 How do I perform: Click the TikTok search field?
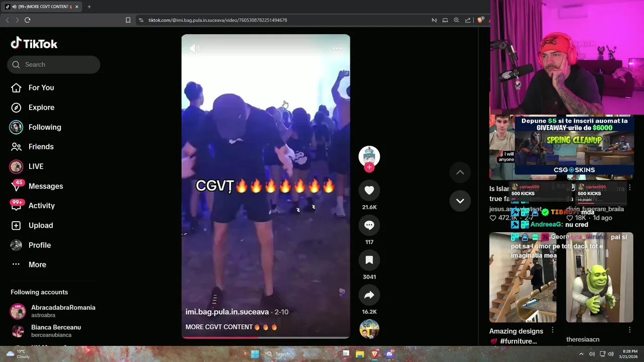tap(53, 64)
